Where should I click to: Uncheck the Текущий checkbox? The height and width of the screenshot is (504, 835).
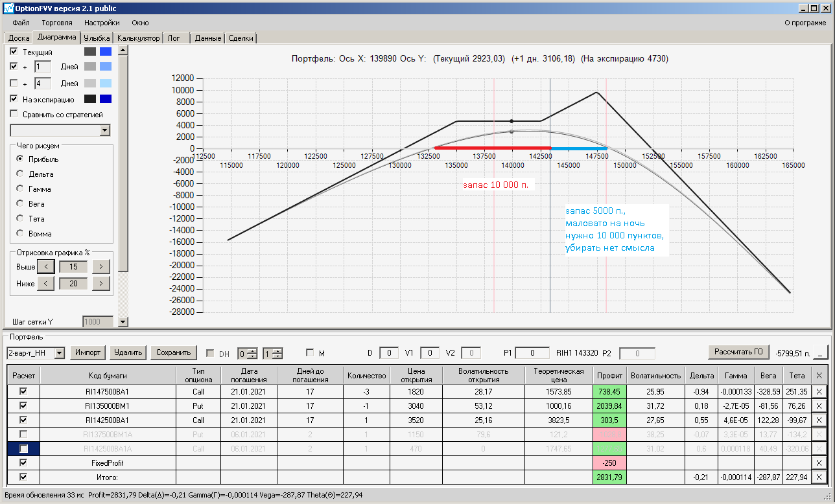click(14, 52)
